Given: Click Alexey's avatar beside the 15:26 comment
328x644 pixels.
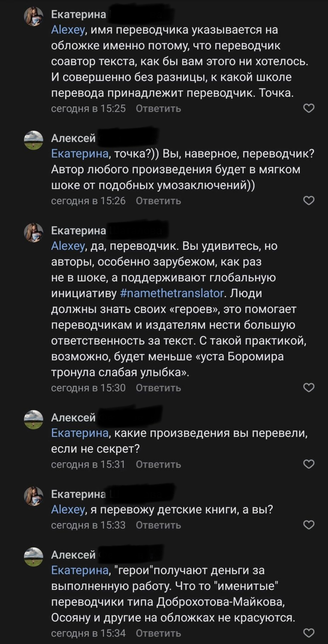Looking at the screenshot, I should tap(34, 140).
